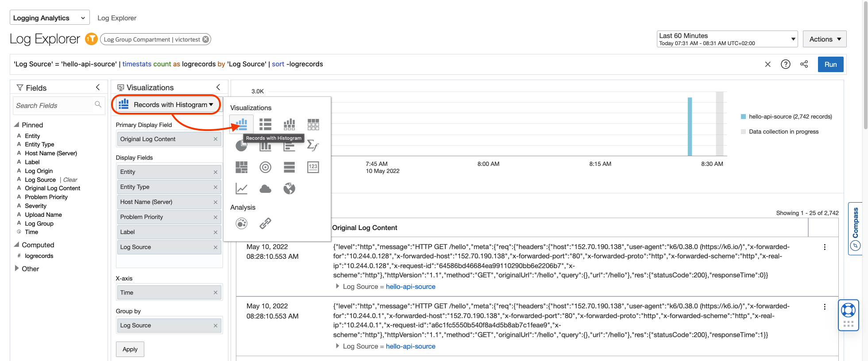Focus the Search Fields input

59,105
